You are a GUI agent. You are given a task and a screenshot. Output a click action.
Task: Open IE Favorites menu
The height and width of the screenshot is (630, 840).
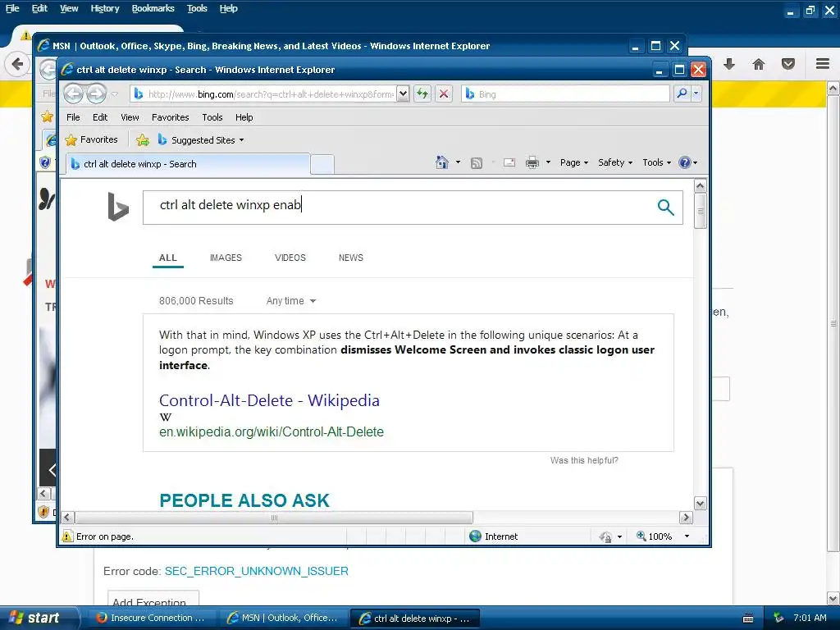point(170,117)
